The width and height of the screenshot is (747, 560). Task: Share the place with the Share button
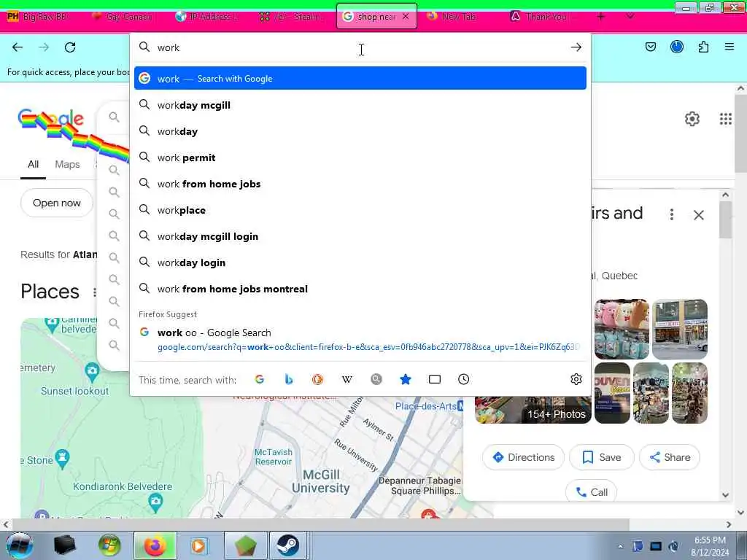(x=670, y=457)
